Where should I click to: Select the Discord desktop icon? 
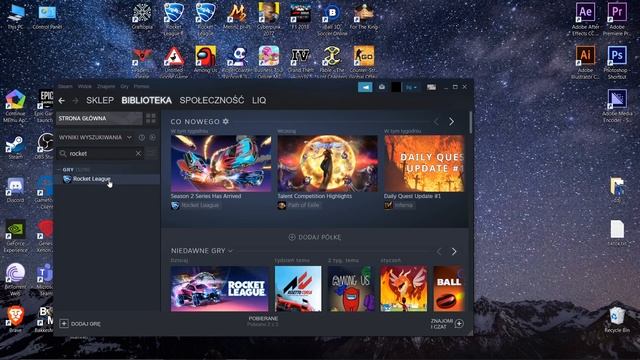click(x=15, y=190)
